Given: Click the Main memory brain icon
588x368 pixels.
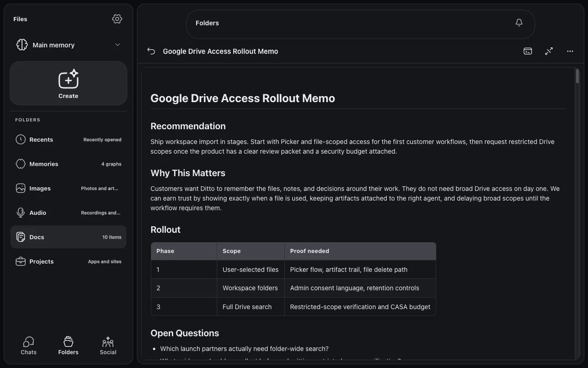Looking at the screenshot, I should pyautogui.click(x=22, y=45).
